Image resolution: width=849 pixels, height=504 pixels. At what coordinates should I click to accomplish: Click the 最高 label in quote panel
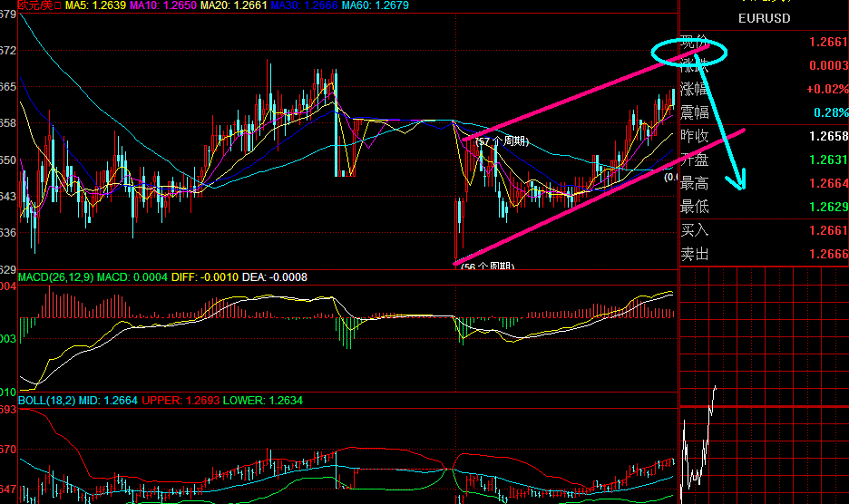694,183
